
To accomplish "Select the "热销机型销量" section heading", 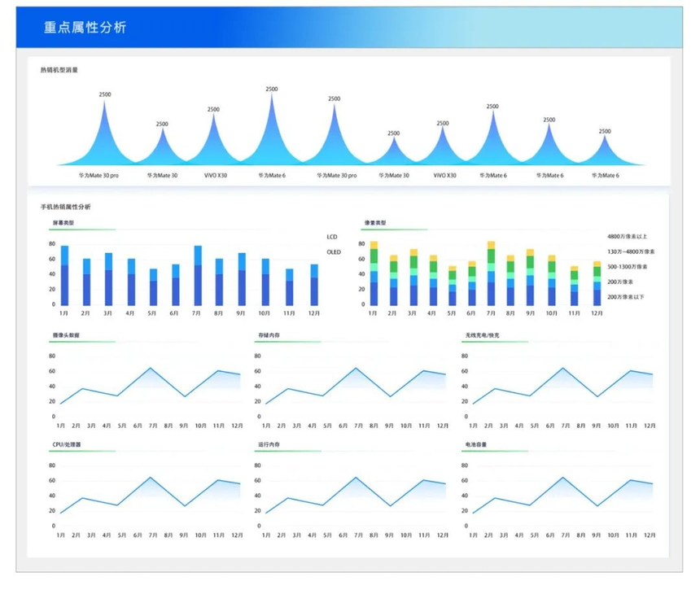I will point(59,70).
